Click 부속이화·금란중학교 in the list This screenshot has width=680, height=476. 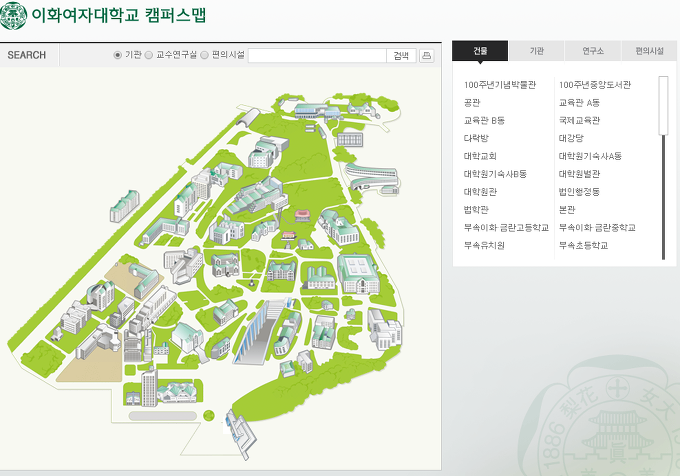pyautogui.click(x=597, y=228)
